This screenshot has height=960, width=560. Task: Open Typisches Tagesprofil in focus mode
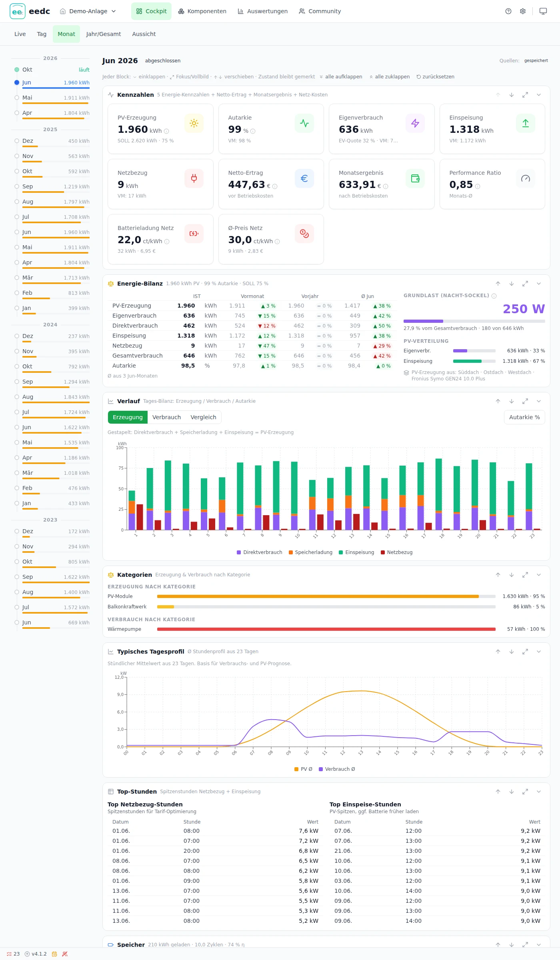(525, 652)
